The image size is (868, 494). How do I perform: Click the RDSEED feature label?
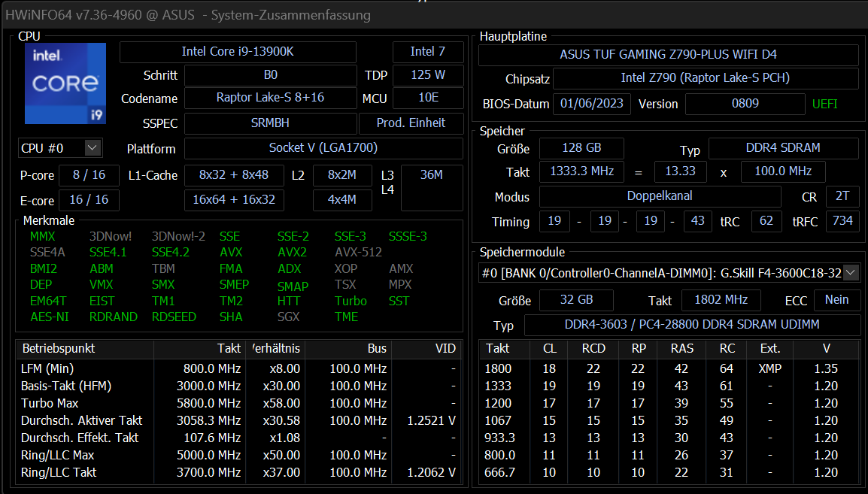point(174,317)
